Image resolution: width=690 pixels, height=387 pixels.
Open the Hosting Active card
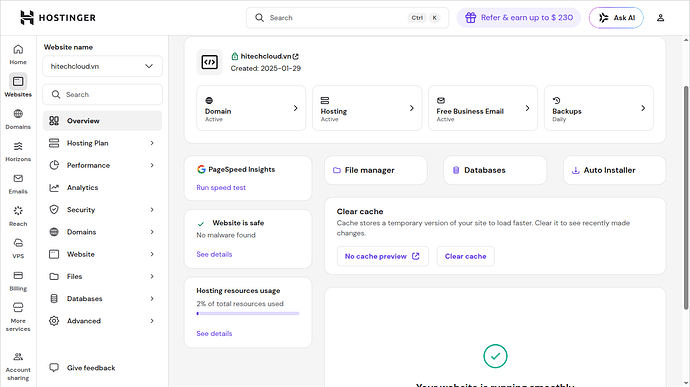click(x=367, y=108)
